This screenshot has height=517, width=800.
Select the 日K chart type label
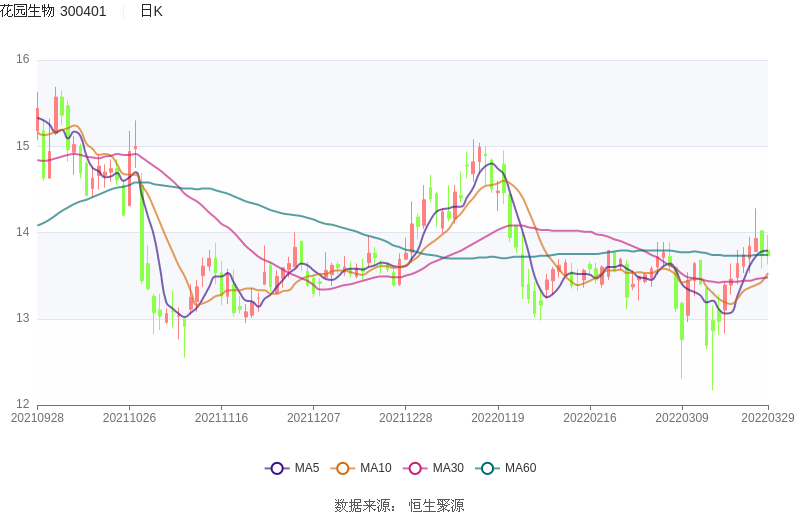click(x=151, y=11)
